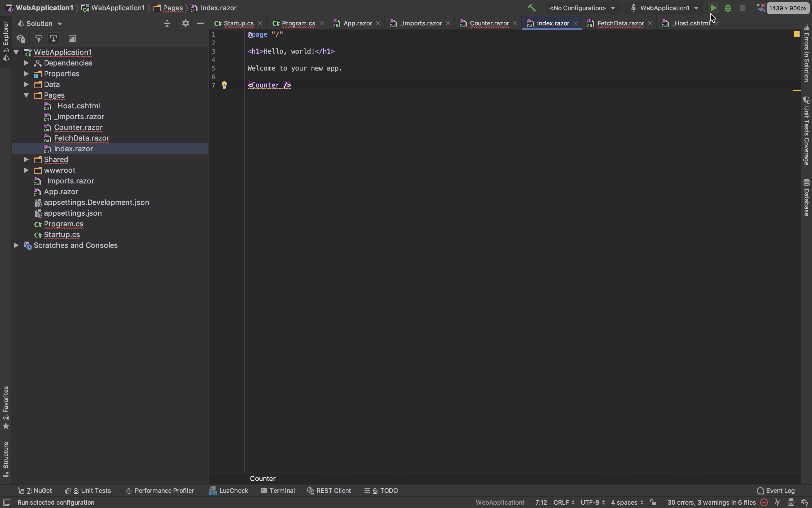The image size is (812, 508).
Task: Open the 7: NuGet tool window
Action: tap(35, 491)
